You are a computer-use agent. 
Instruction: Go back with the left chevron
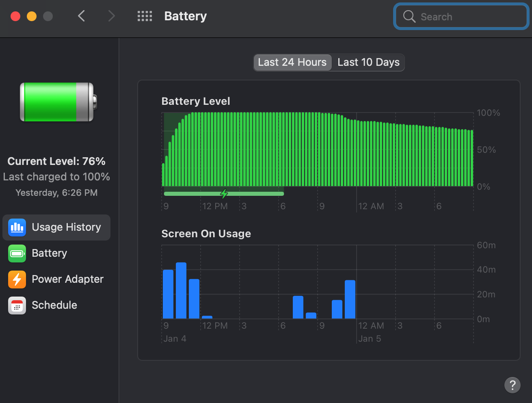[81, 16]
